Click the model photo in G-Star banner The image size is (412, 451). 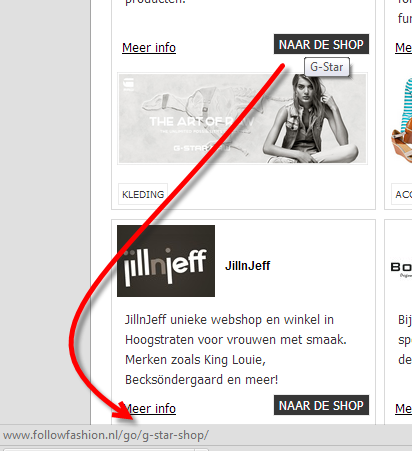coord(310,119)
